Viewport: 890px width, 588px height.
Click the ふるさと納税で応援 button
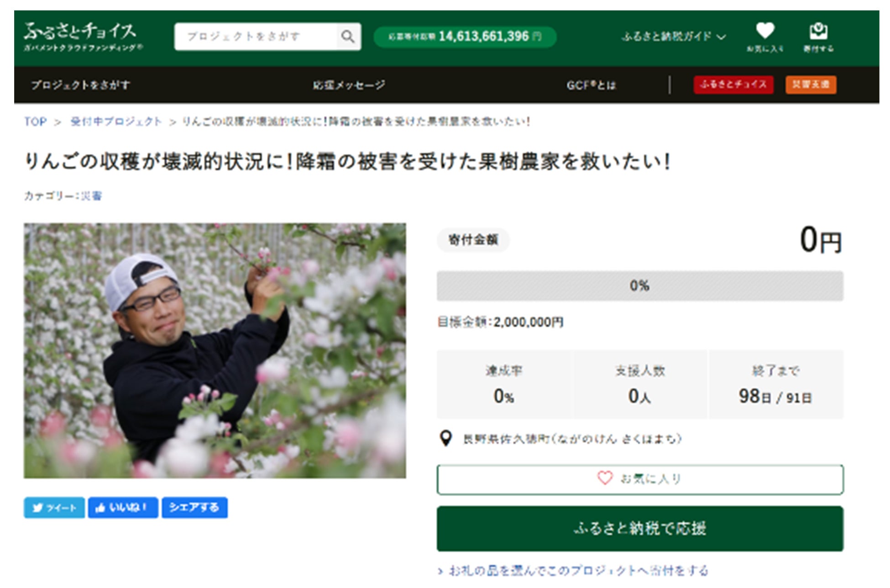[x=640, y=528]
